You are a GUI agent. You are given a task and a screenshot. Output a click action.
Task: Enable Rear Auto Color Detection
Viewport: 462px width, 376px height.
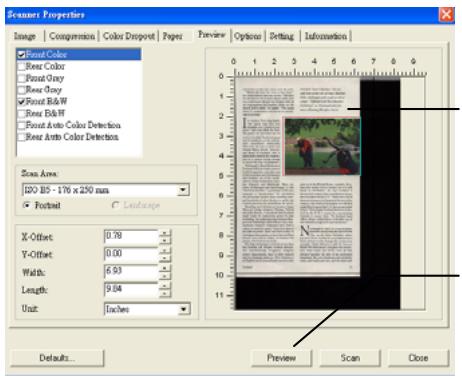click(22, 137)
